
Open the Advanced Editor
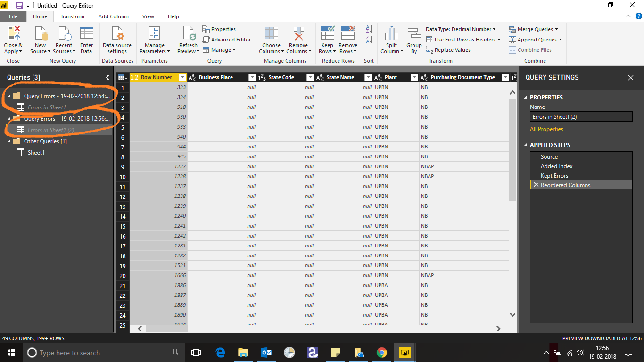[227, 40]
